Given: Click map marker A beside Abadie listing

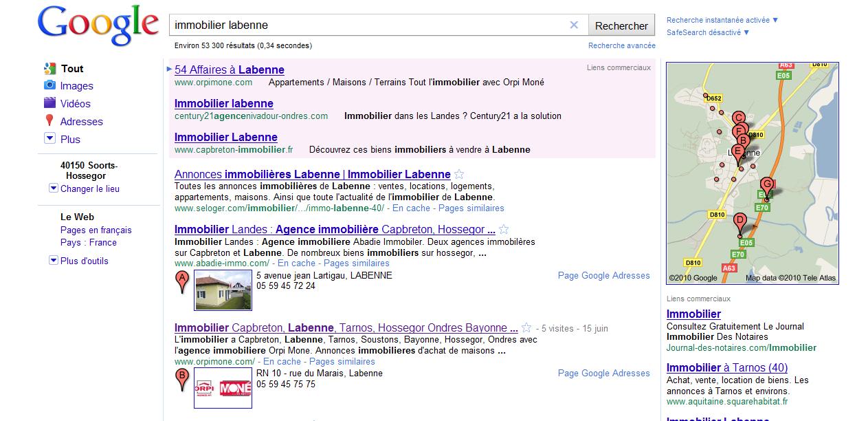Looking at the screenshot, I should [x=182, y=281].
